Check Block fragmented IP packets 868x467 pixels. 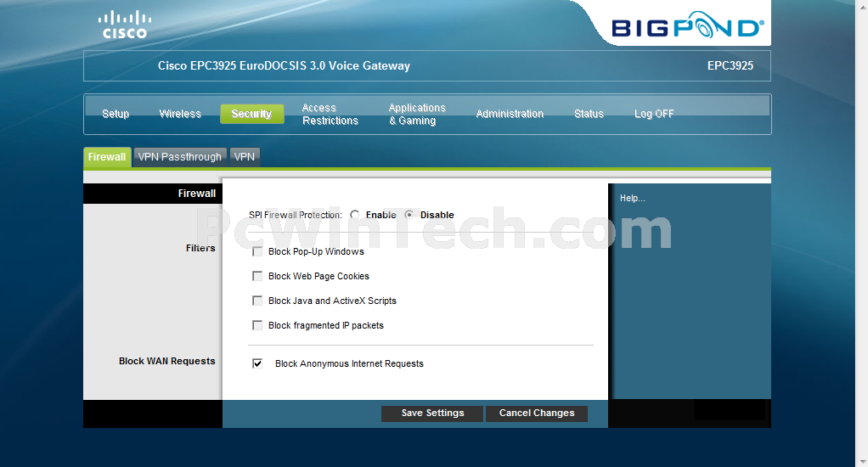coord(257,325)
